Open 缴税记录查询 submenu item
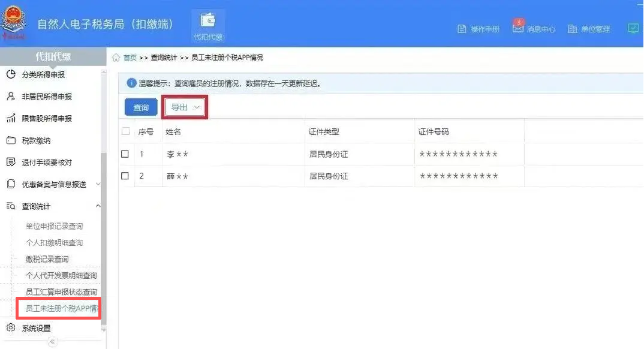Image resolution: width=644 pixels, height=349 pixels. coord(47,259)
